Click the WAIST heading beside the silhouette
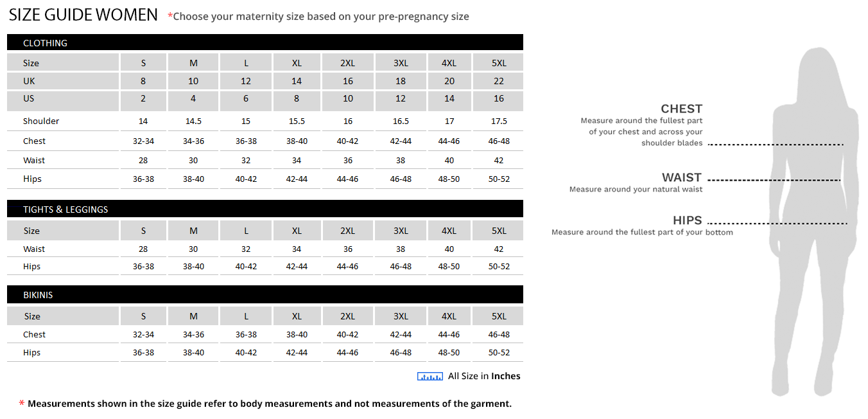This screenshot has width=868, height=419. coord(681,177)
